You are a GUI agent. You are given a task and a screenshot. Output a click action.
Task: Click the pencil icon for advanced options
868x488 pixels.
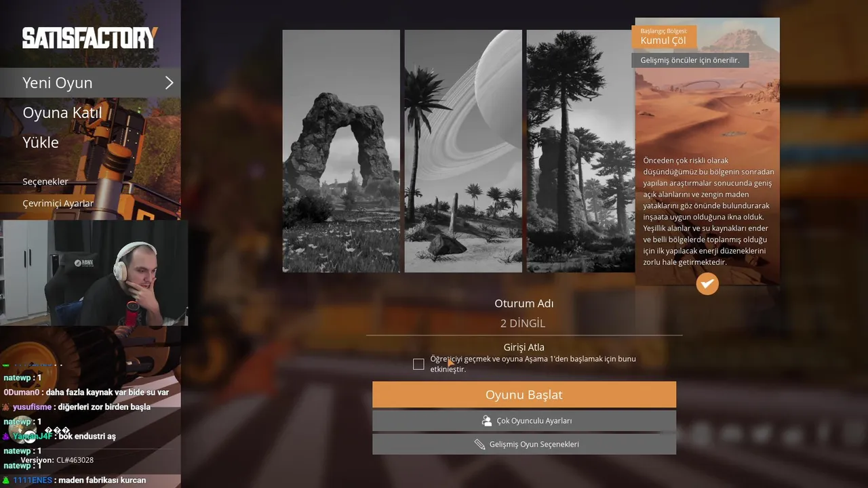pos(479,445)
